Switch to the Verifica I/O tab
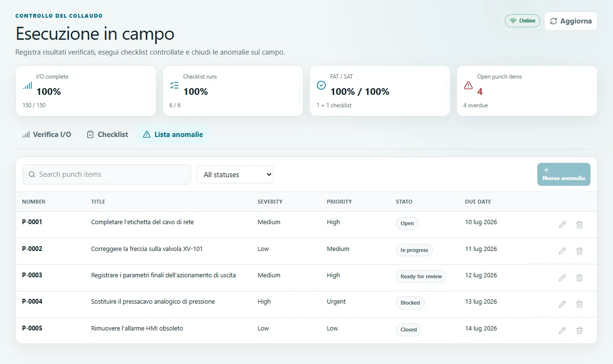613x364 pixels. pyautogui.click(x=46, y=135)
